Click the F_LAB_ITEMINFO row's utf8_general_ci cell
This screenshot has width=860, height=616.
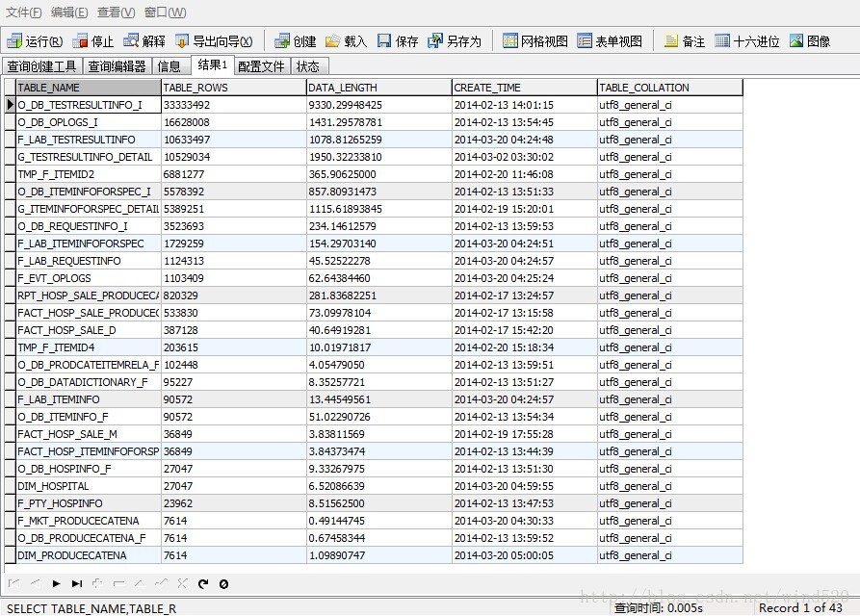669,399
